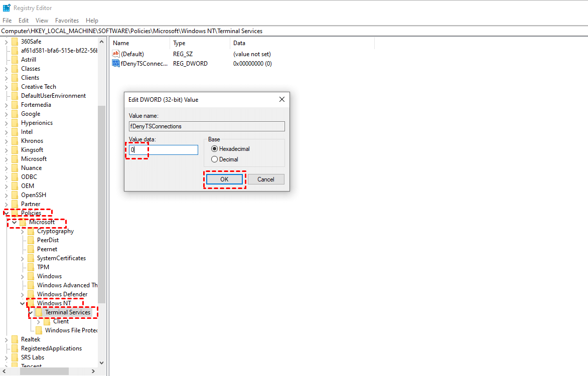Expand the Google key
The width and height of the screenshot is (588, 376).
[7, 114]
